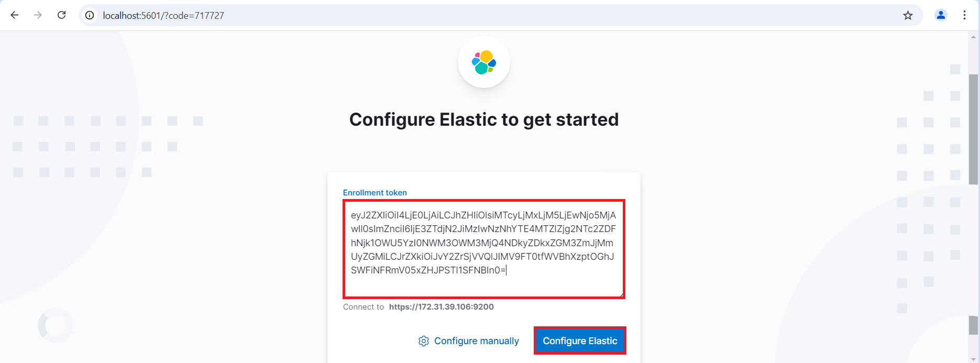The image size is (980, 363).
Task: Click the grayed-out forward navigation arrow
Action: [x=37, y=15]
